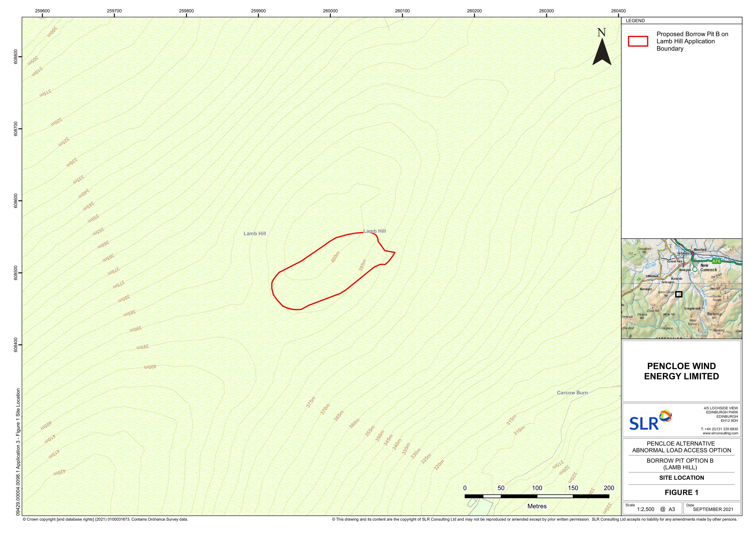Click the SLR company logo
Image resolution: width=756 pixels, height=535 pixels.
point(650,420)
